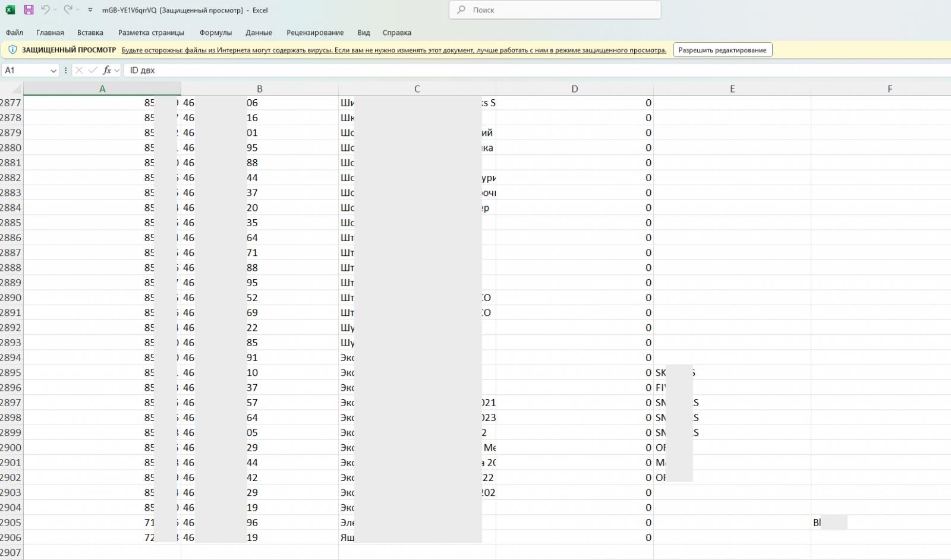
Task: Select column D header
Action: (x=575, y=88)
